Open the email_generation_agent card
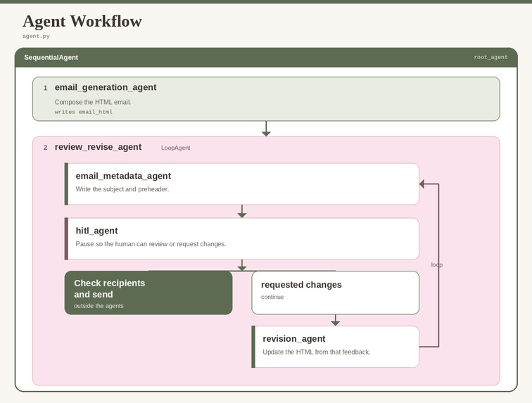Image resolution: width=532 pixels, height=403 pixels. [266, 98]
